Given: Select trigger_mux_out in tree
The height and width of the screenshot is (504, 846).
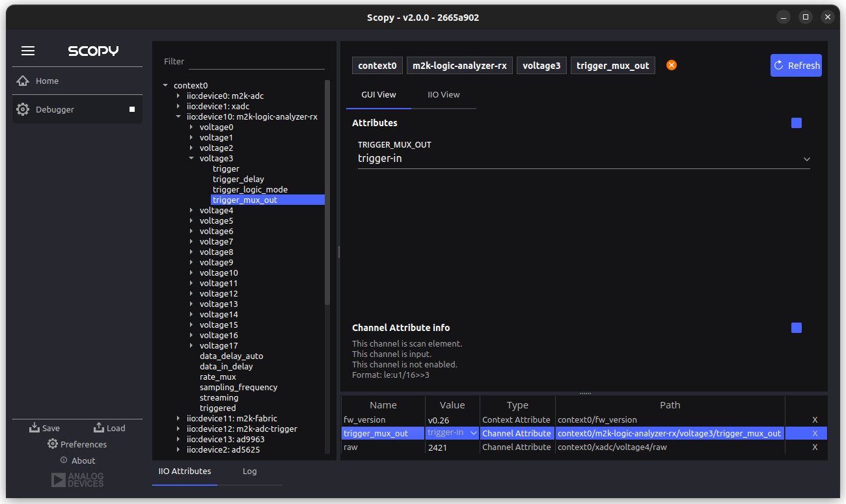Looking at the screenshot, I should [x=267, y=200].
